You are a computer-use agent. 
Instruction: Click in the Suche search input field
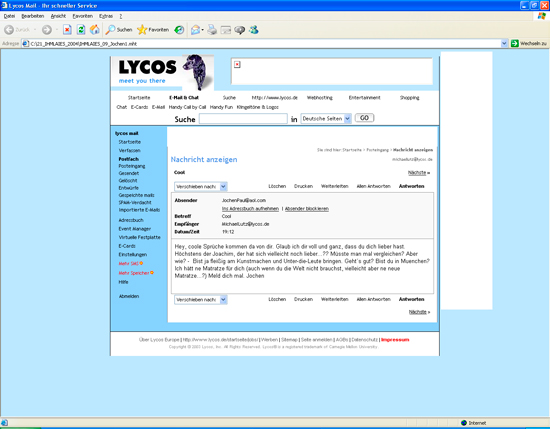(243, 119)
